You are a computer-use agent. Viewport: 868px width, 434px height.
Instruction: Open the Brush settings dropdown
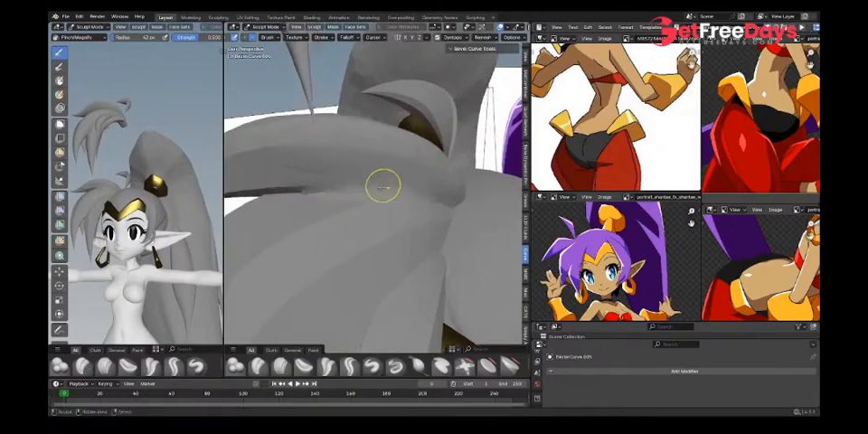269,38
